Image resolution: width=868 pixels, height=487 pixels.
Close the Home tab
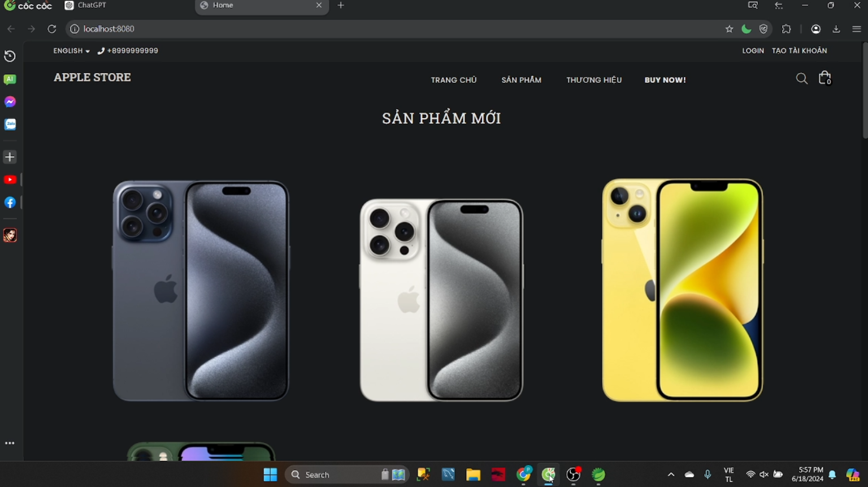click(319, 6)
